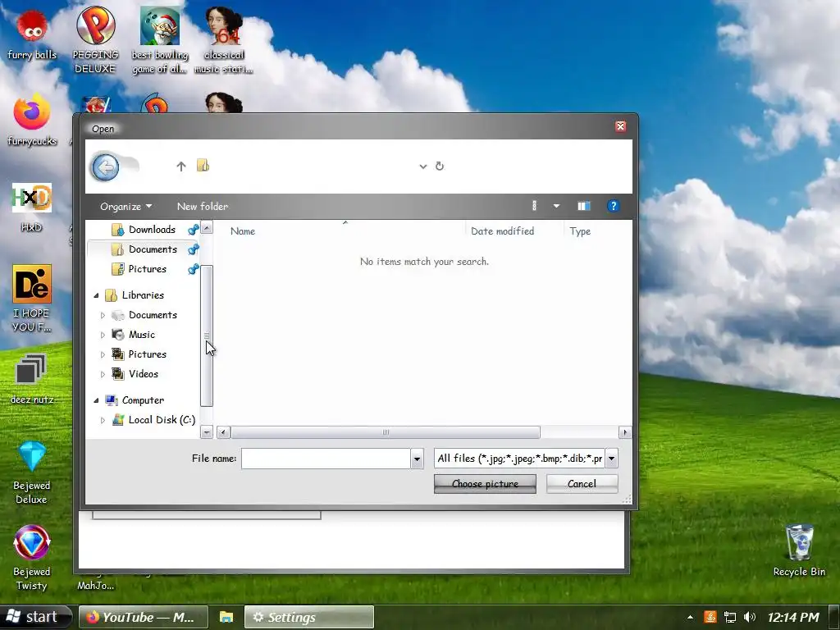Open the start menu
Screen dimensions: 840x630
click(35, 617)
